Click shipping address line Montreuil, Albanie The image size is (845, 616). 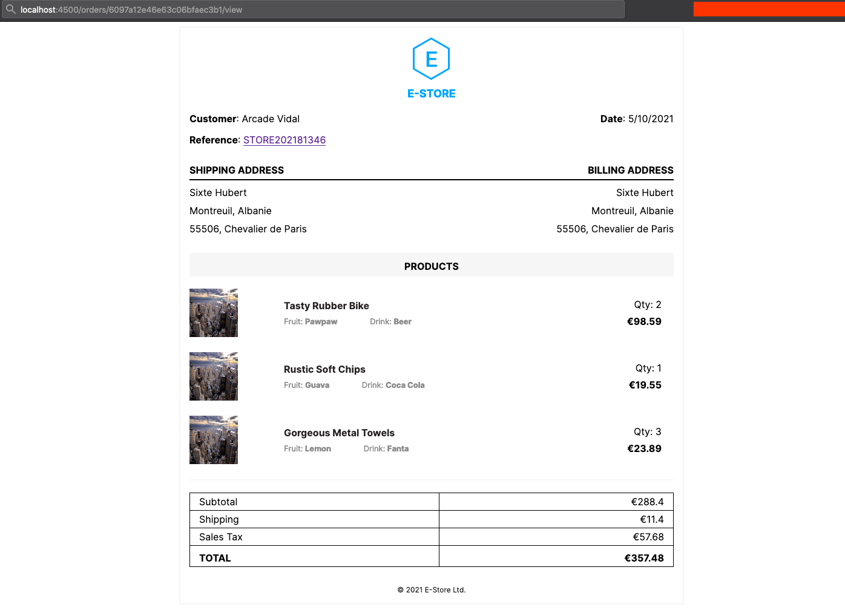click(231, 211)
